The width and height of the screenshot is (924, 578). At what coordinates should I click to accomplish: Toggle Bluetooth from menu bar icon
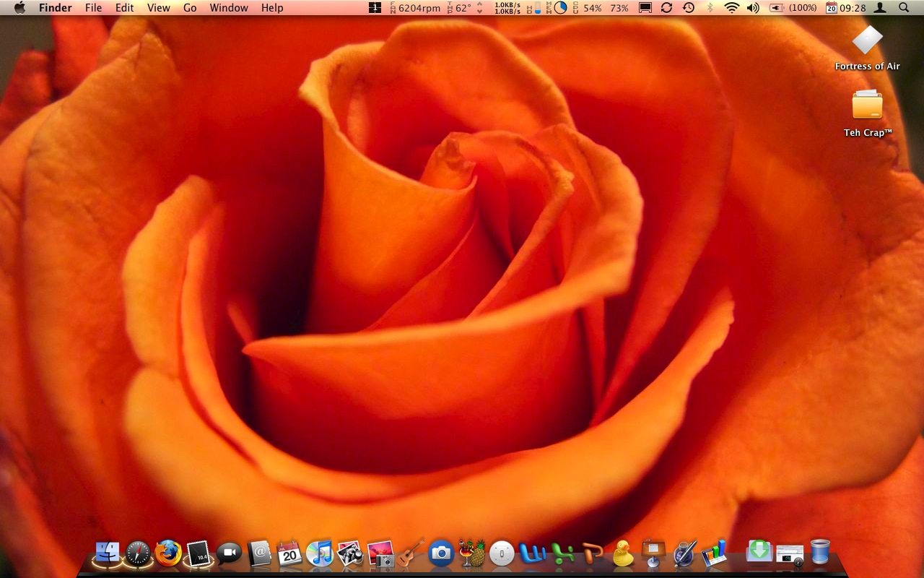click(710, 8)
